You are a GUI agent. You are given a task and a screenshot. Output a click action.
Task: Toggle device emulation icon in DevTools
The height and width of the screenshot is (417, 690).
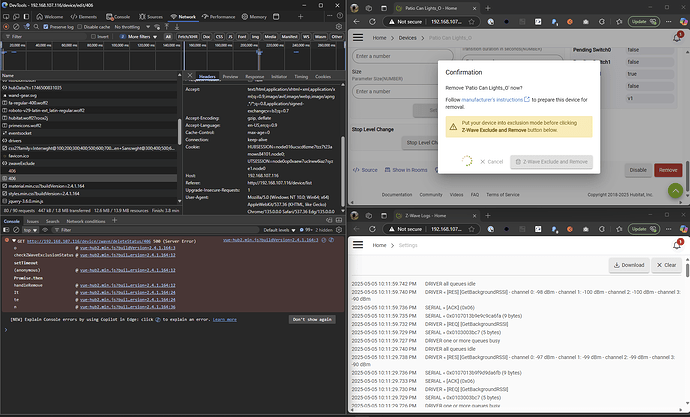coord(16,17)
